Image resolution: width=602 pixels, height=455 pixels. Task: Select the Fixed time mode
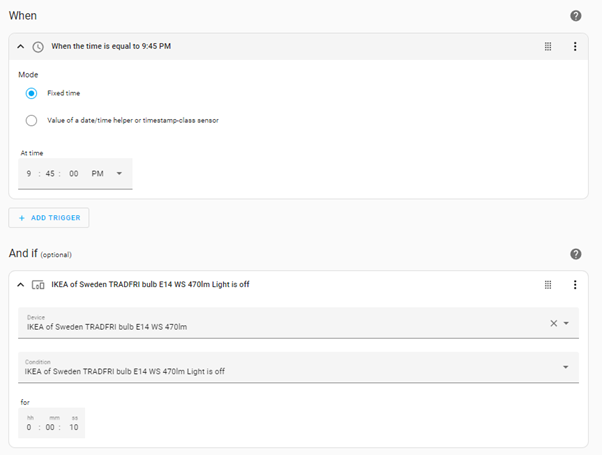pos(32,93)
